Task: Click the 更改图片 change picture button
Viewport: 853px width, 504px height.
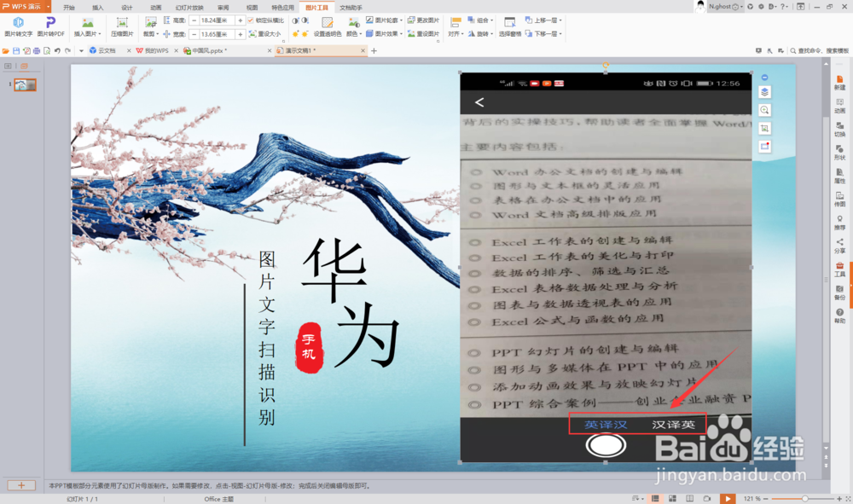Action: (423, 20)
